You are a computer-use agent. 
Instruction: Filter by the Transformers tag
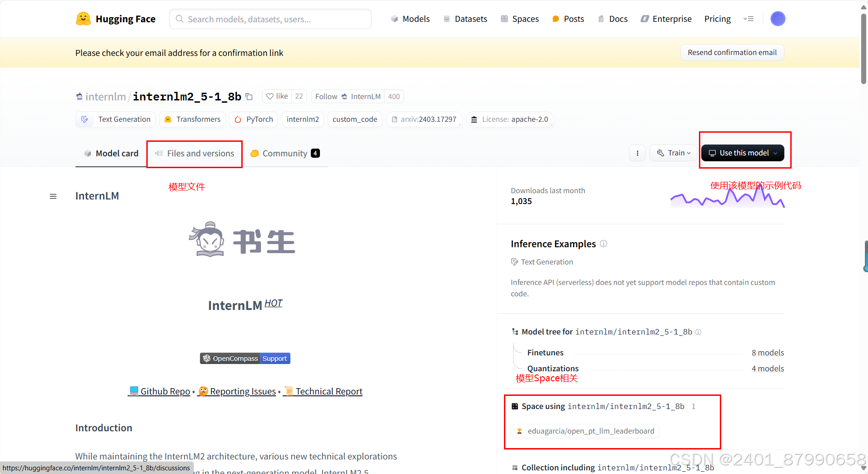click(192, 119)
